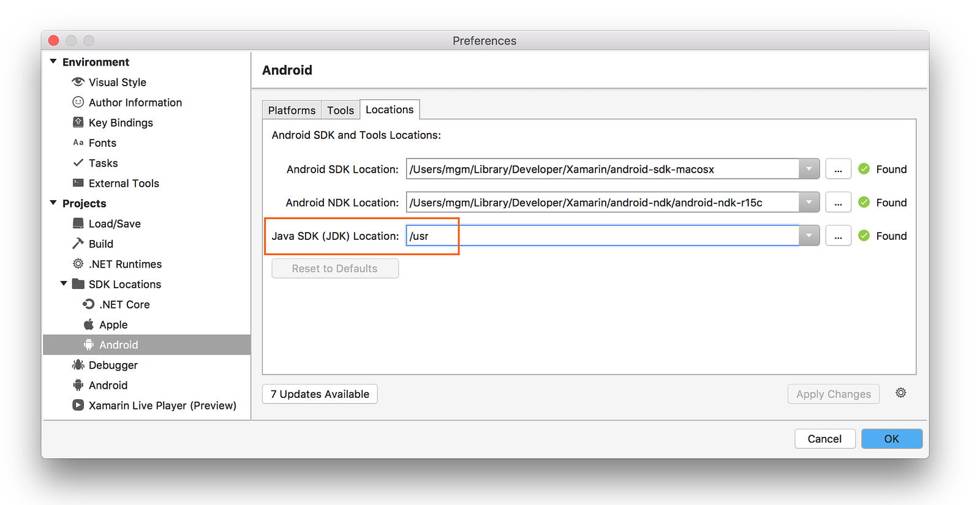
Task: Browse for Android NDK location with ellipsis button
Action: pyautogui.click(x=838, y=202)
